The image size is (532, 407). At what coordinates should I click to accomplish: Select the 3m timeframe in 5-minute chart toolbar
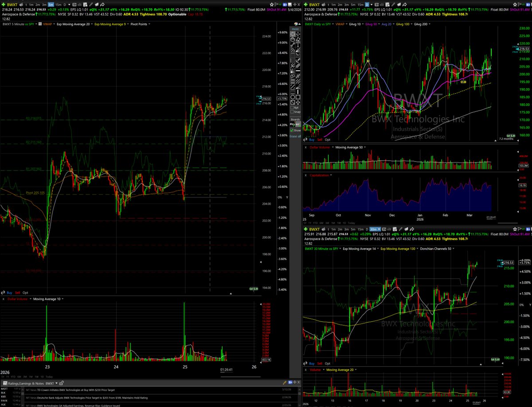(44, 5)
